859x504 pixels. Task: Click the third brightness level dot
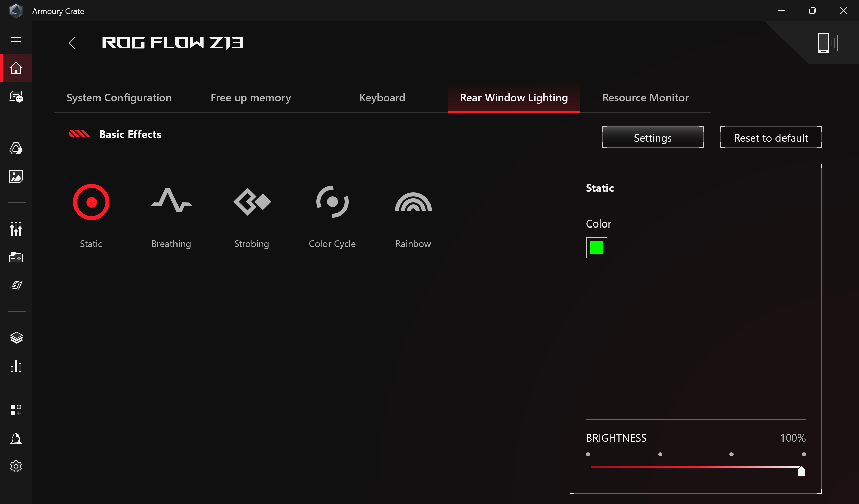point(731,455)
